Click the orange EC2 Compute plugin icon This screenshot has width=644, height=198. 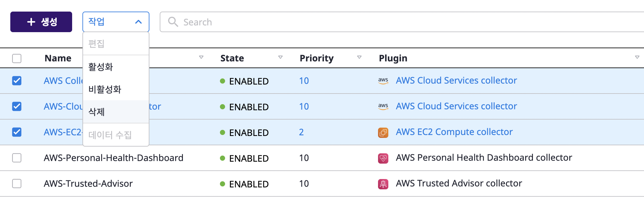(383, 132)
